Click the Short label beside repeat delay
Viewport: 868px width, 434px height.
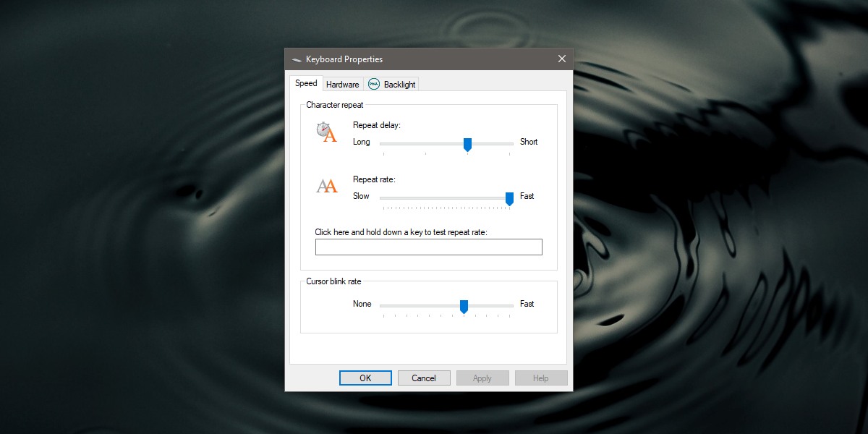click(x=529, y=142)
